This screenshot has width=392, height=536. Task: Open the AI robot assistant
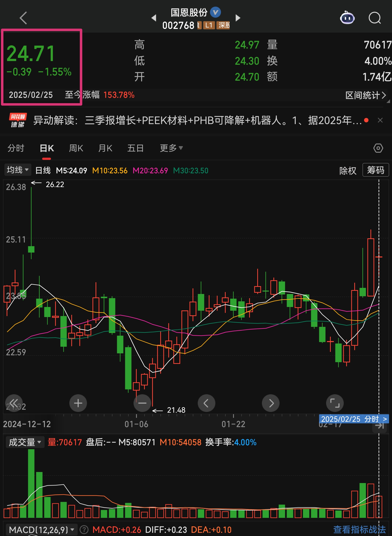[x=347, y=18]
